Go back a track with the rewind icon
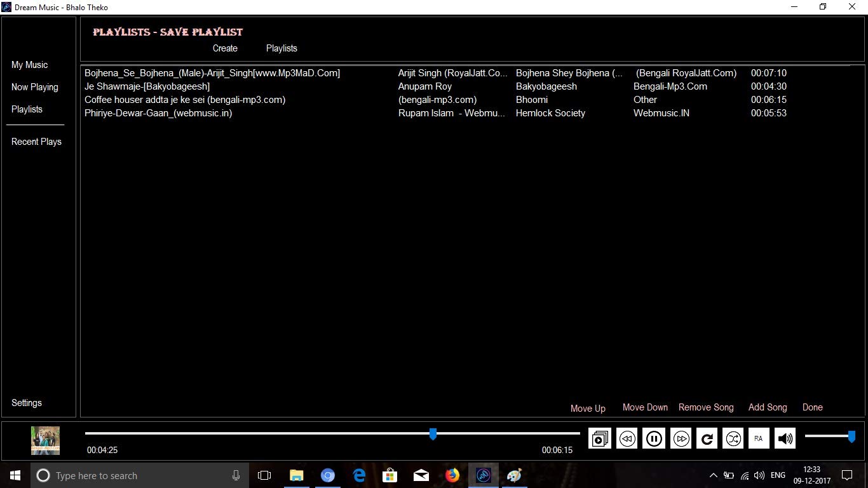Image resolution: width=868 pixels, height=488 pixels. [627, 438]
